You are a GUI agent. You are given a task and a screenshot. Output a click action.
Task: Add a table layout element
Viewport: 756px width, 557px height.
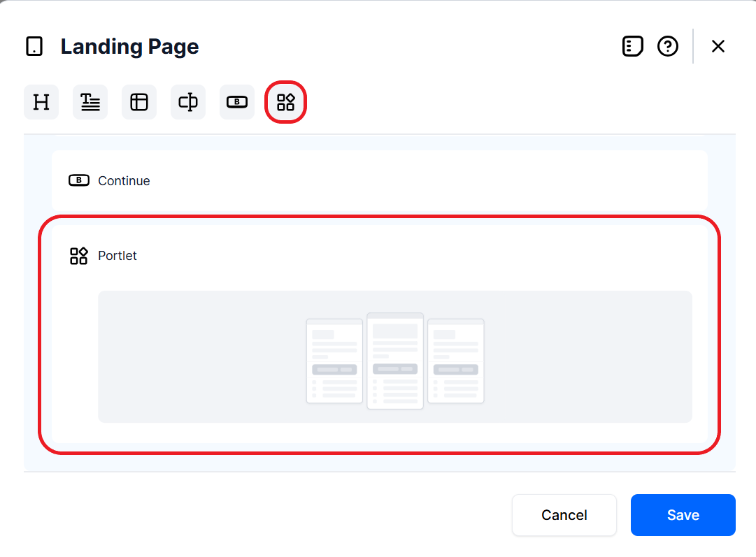[139, 103]
